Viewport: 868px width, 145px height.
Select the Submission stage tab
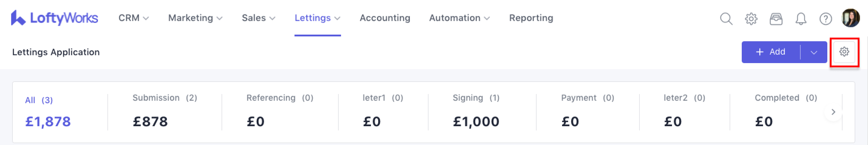tap(164, 111)
